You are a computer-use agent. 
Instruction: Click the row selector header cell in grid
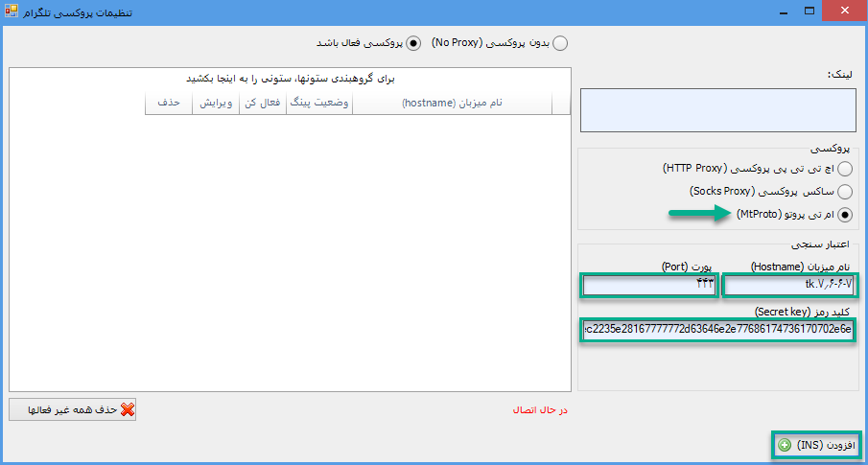point(561,104)
